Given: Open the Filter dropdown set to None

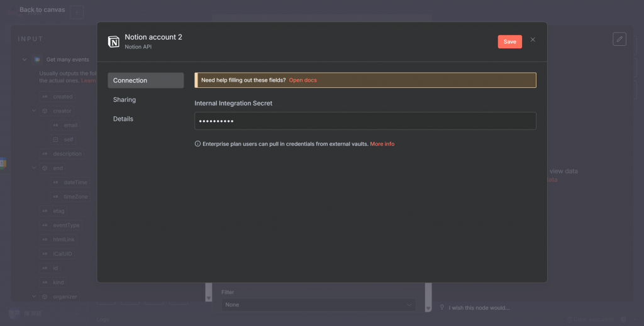Looking at the screenshot, I should (318, 305).
